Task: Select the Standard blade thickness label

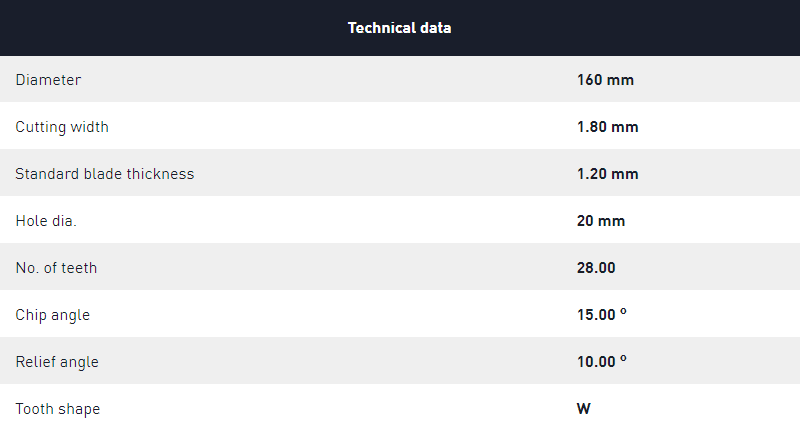Action: [105, 173]
